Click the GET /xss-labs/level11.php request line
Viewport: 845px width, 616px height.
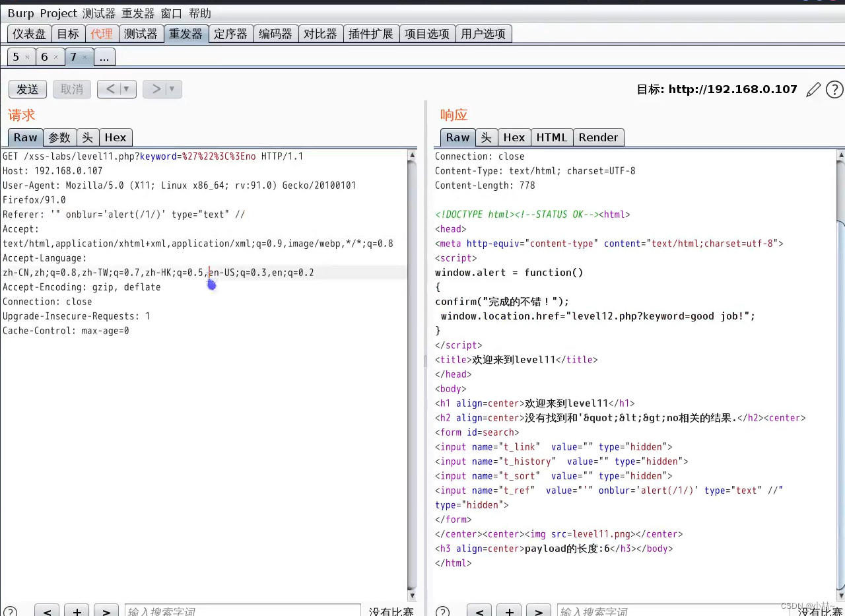[153, 156]
